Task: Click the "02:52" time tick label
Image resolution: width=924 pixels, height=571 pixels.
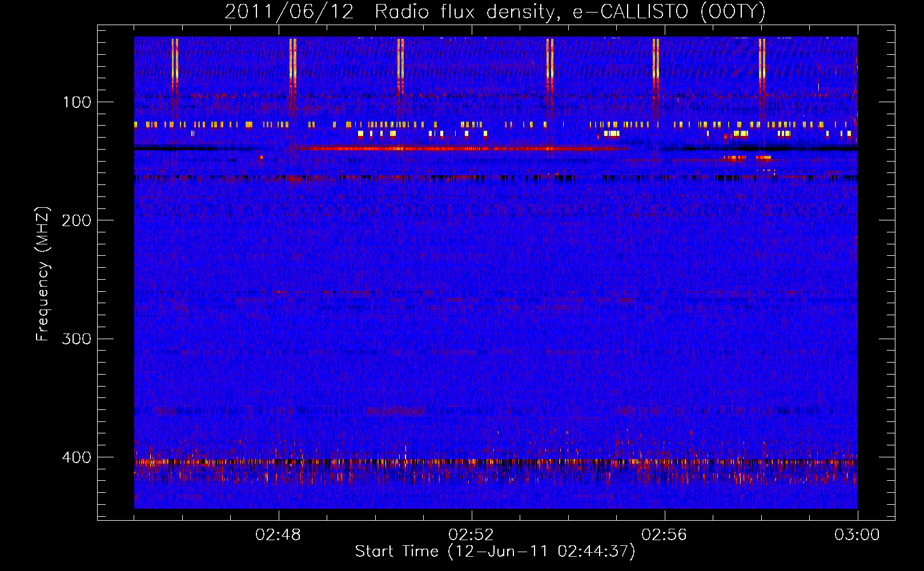Action: [471, 535]
